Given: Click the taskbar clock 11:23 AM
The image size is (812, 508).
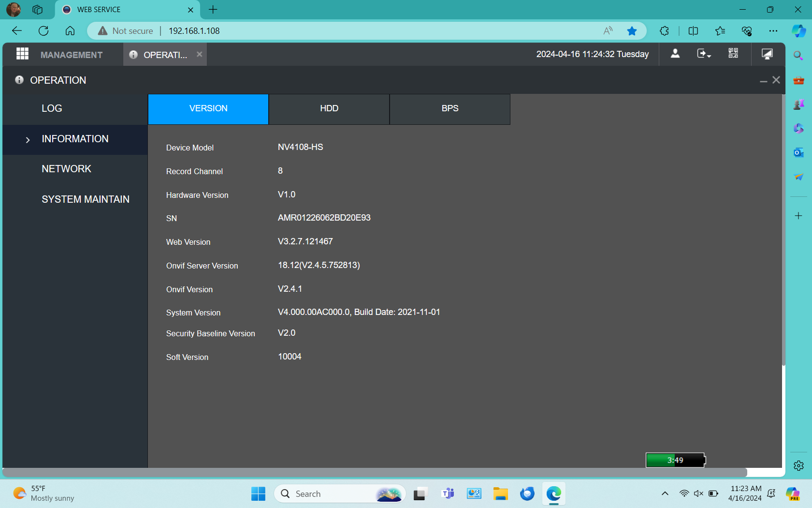Looking at the screenshot, I should tap(745, 493).
